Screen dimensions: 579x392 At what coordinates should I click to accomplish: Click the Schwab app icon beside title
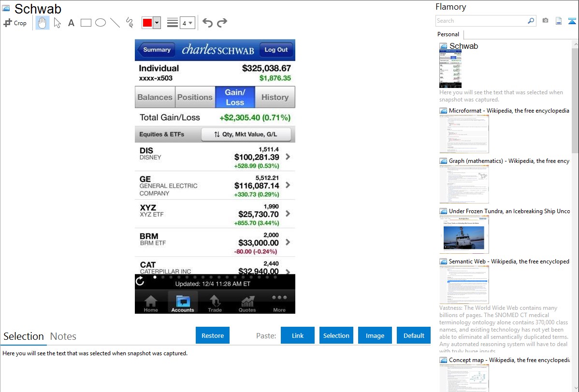6,9
